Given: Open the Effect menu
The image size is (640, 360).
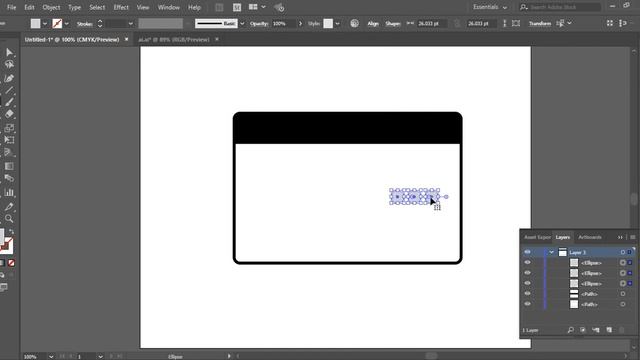Looking at the screenshot, I should 121,7.
